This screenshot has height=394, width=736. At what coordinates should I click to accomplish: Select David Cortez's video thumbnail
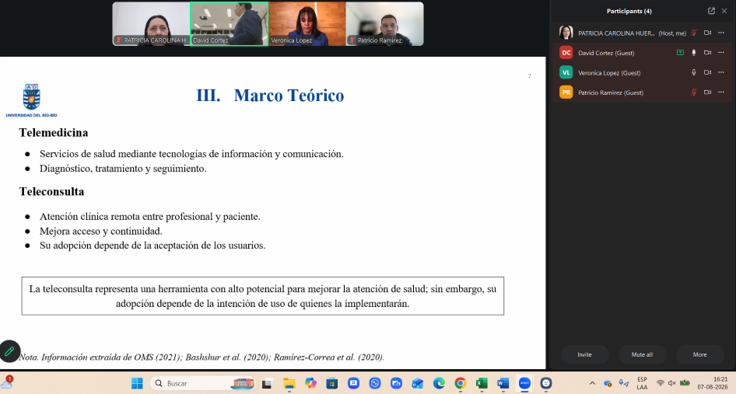point(229,24)
